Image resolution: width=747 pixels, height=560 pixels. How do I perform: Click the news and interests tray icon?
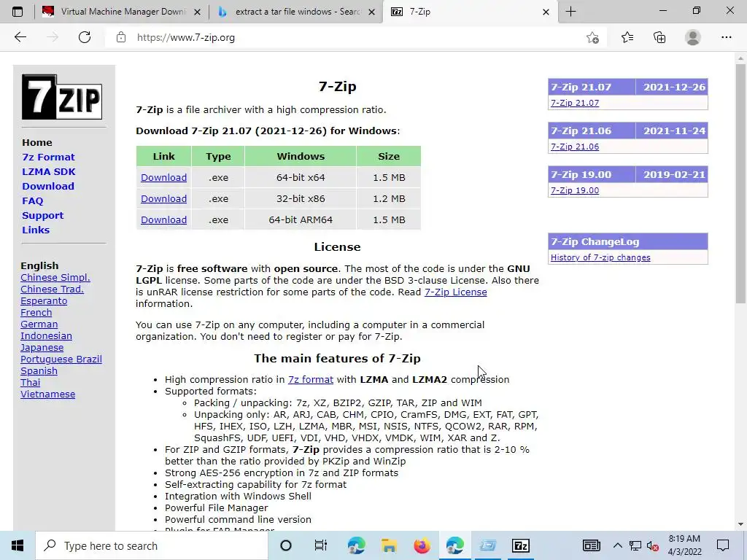pos(591,545)
